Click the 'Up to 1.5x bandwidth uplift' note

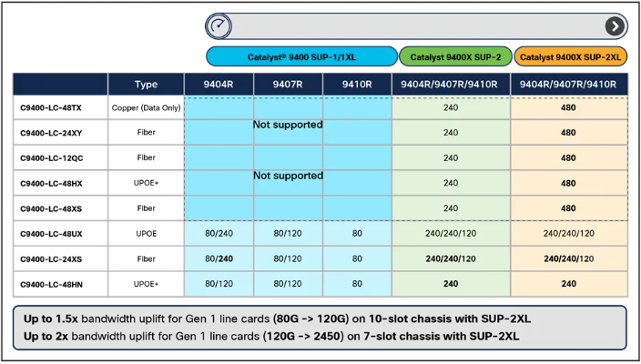tap(277, 319)
